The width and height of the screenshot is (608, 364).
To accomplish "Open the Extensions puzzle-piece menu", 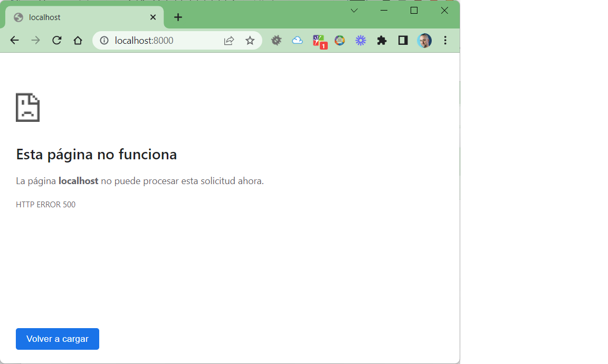I will click(382, 40).
